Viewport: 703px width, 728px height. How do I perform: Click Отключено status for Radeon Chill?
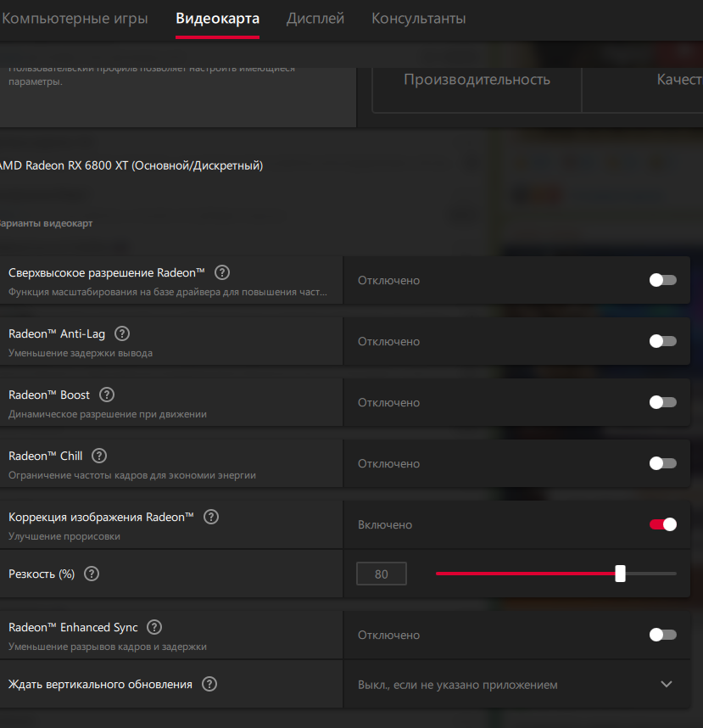(388, 464)
